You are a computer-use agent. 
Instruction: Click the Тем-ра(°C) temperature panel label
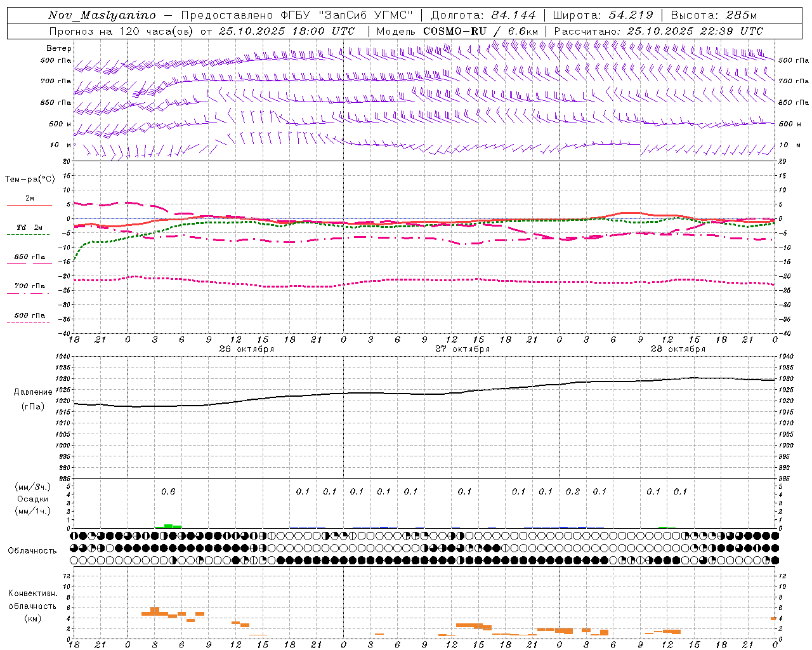[x=30, y=179]
